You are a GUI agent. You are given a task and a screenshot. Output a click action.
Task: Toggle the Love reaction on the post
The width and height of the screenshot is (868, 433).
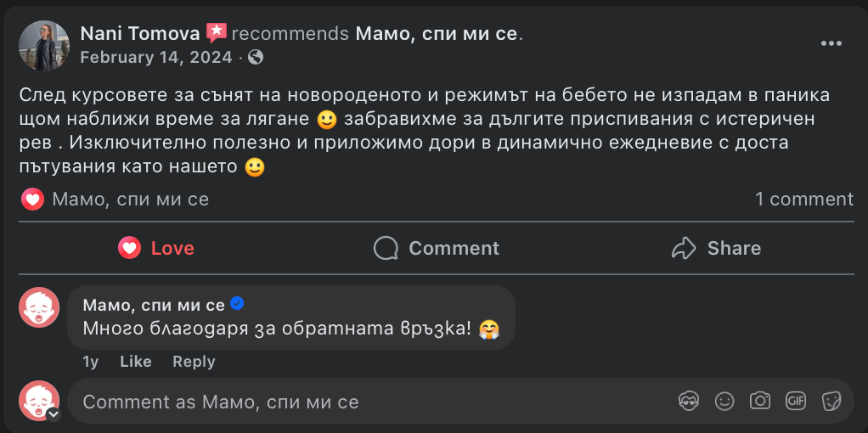[156, 248]
